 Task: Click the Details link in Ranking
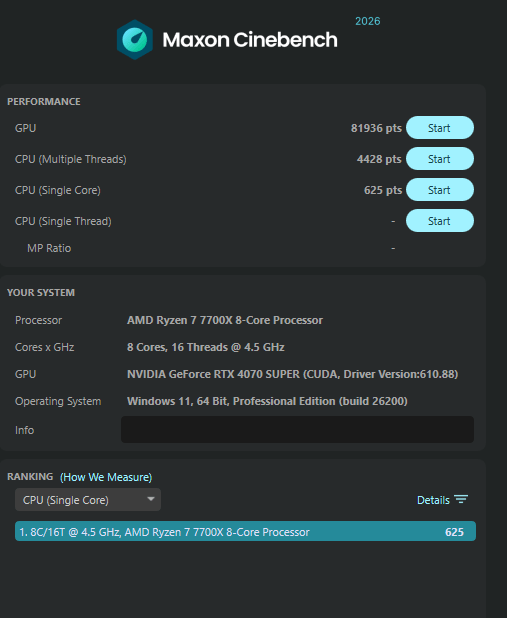(433, 500)
